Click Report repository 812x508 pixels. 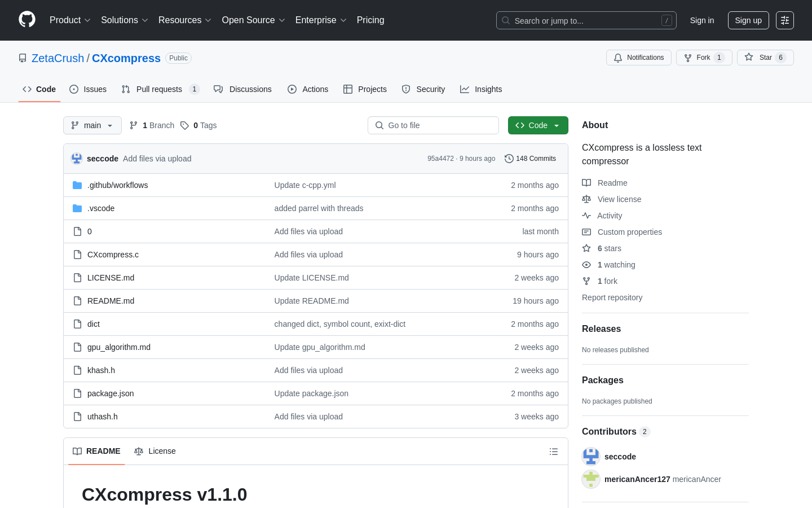612,297
